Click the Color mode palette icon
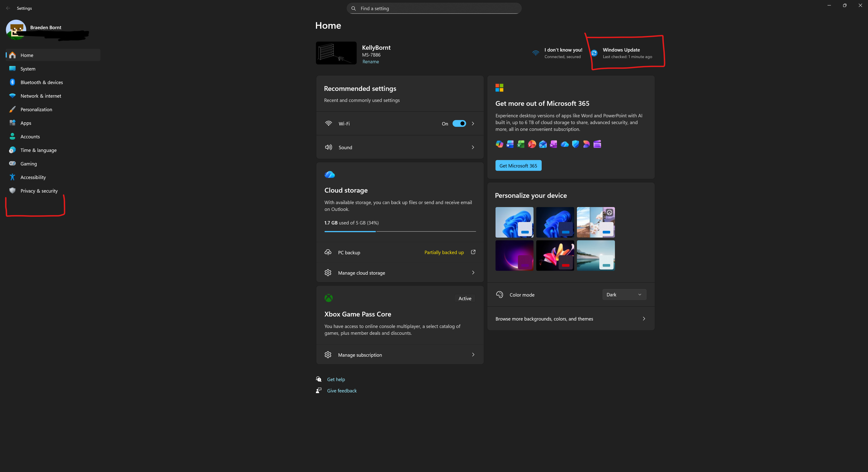 pos(499,295)
